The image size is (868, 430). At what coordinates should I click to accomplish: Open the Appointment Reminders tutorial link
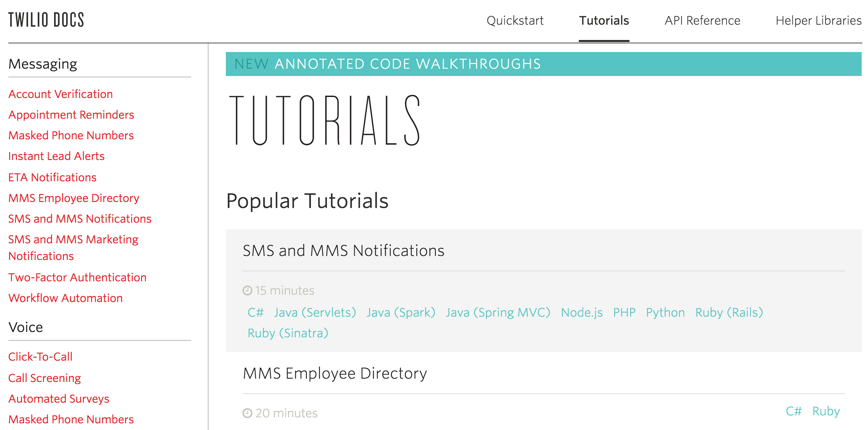(x=71, y=115)
